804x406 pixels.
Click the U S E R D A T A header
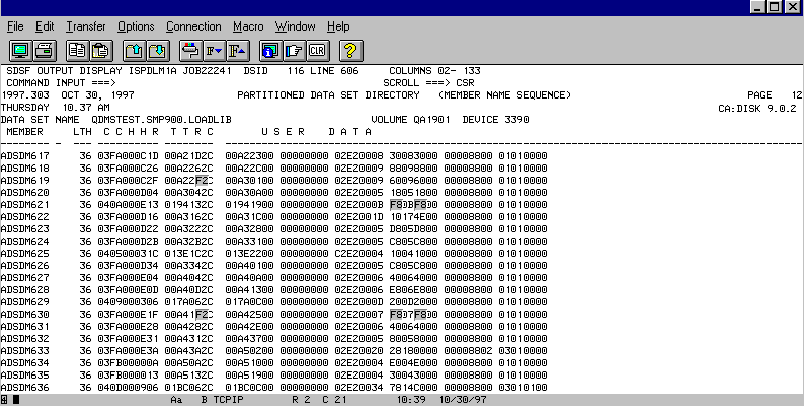coord(316,132)
